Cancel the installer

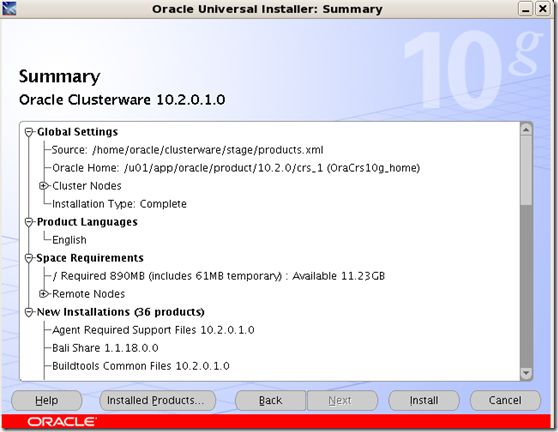505,400
